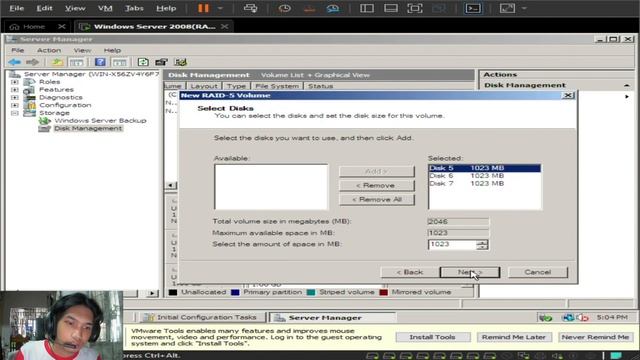Take a snapshot using the clock icon
Screen dimensions: 640x360
pos(284,8)
